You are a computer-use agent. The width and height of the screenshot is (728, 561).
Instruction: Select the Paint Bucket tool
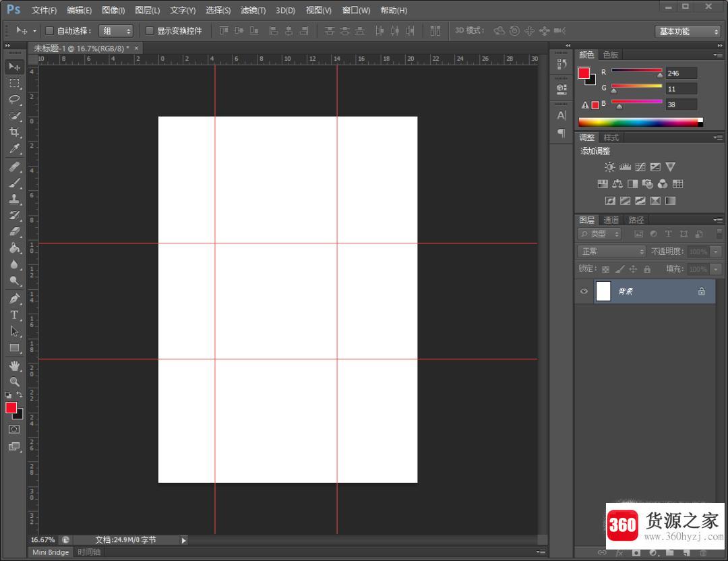click(14, 248)
